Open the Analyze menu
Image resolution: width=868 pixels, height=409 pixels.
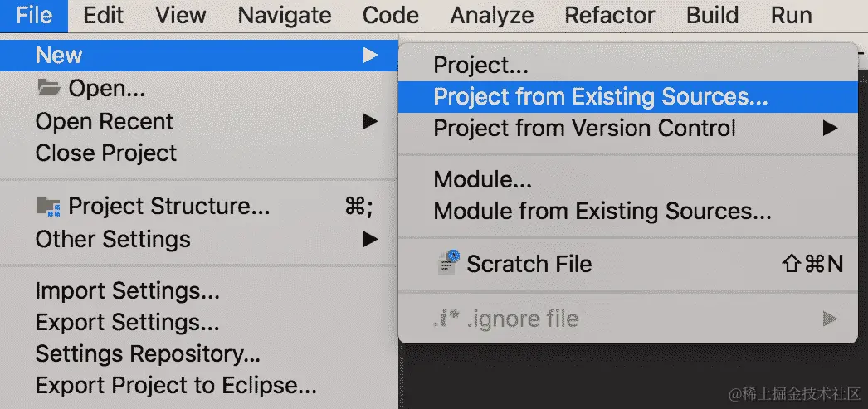click(x=491, y=15)
